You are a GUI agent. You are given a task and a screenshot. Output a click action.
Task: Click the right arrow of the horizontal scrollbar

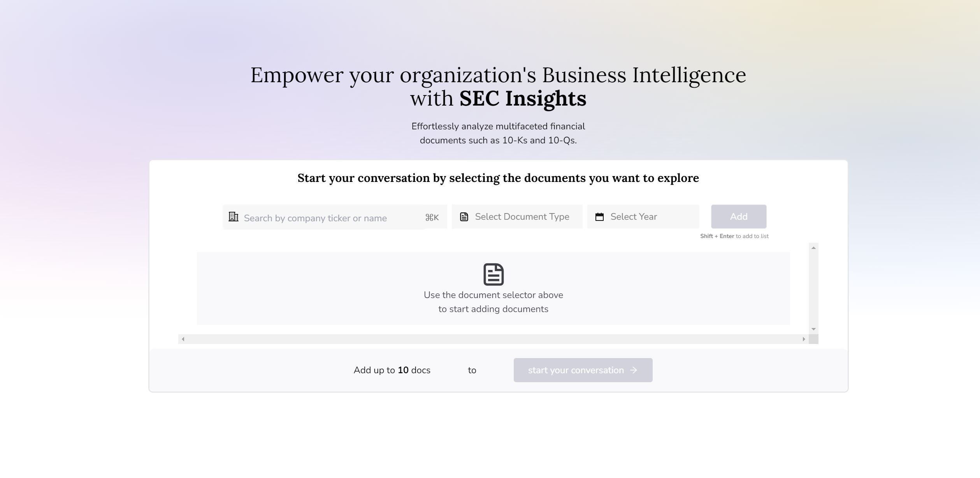click(x=804, y=339)
